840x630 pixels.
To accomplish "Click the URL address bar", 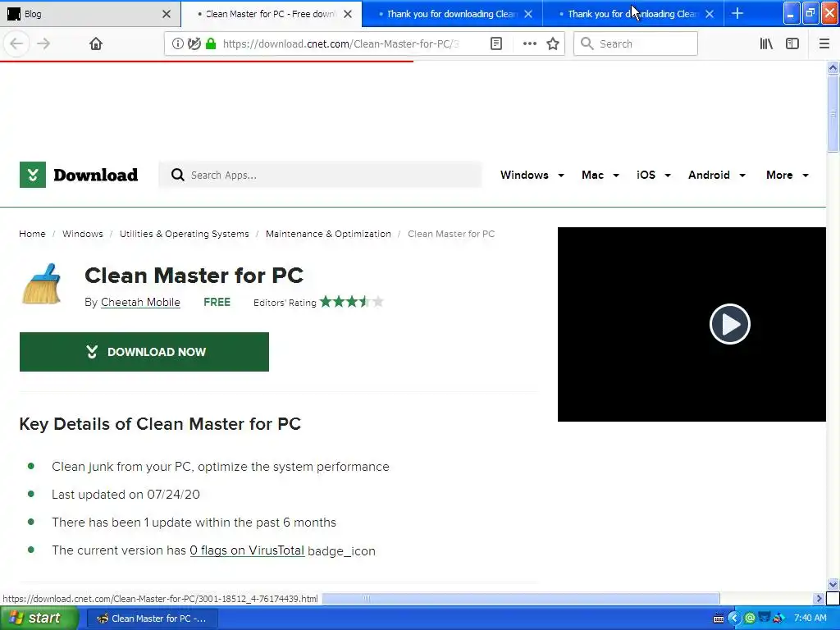I will pyautogui.click(x=340, y=44).
